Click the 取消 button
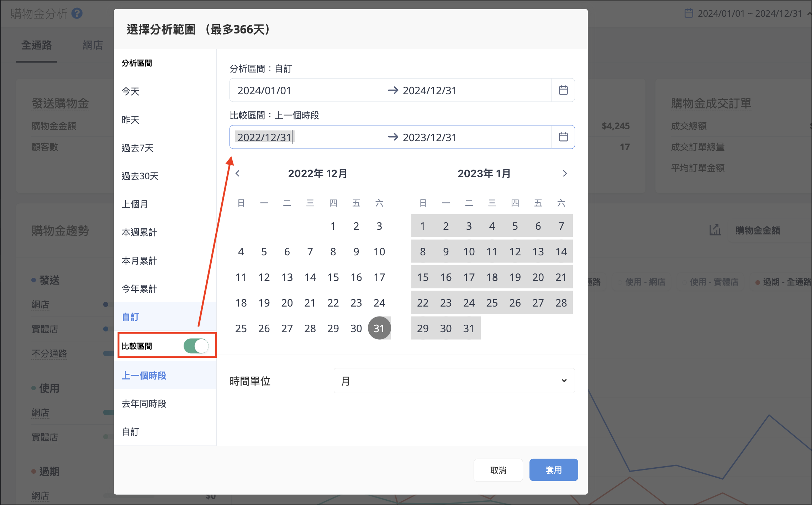This screenshot has height=505, width=812. [x=498, y=470]
